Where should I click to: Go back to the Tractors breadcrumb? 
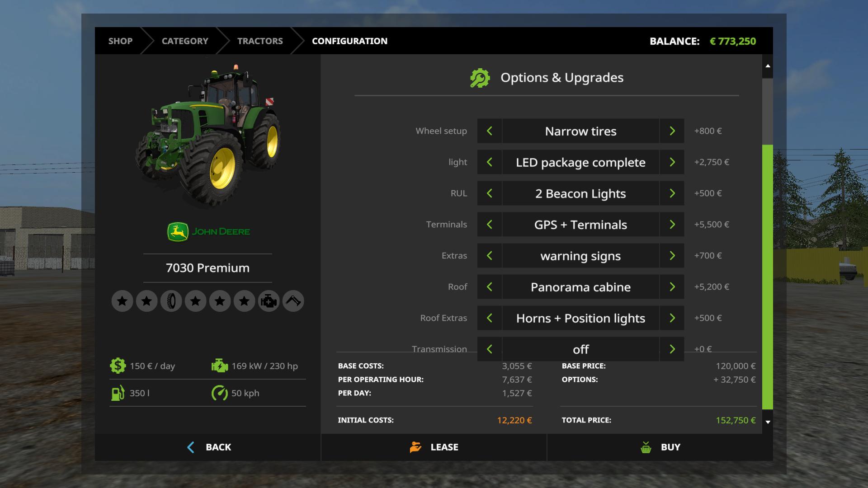tap(260, 41)
